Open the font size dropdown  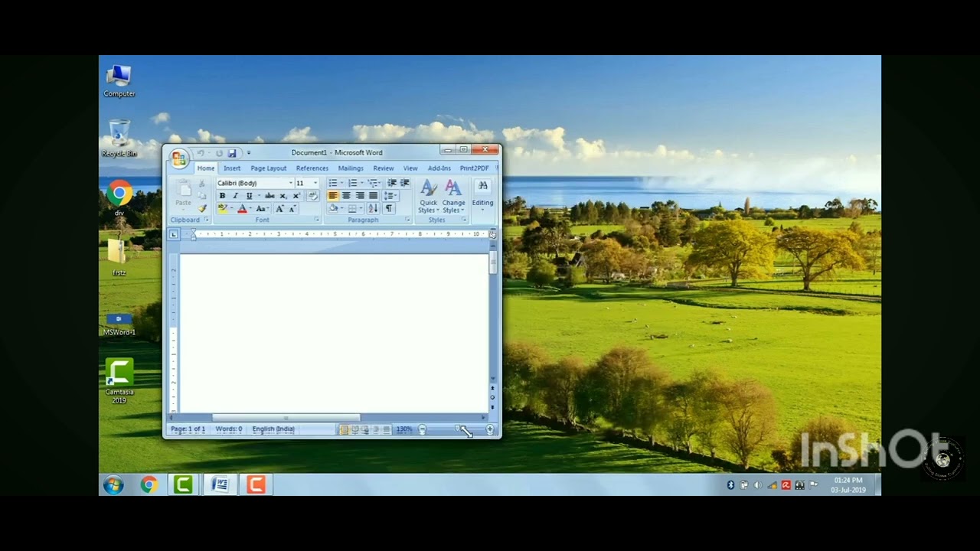point(315,183)
